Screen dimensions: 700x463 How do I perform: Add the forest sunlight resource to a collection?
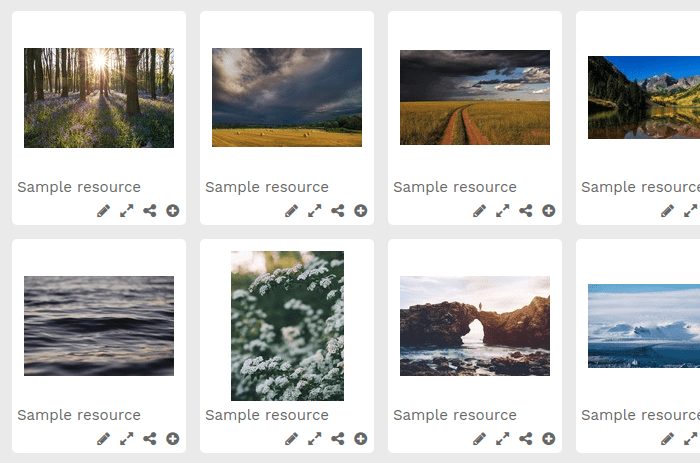(x=173, y=211)
